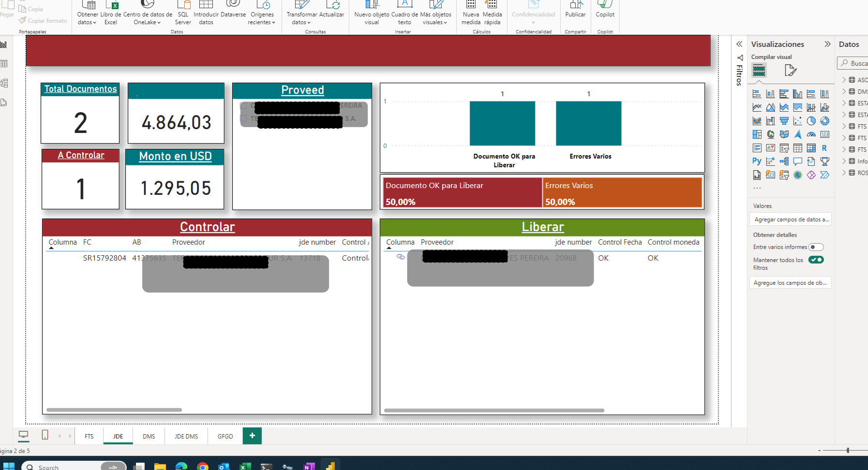Click Nueva medida to create a measure
Image resolution: width=868 pixels, height=470 pixels.
(470, 14)
